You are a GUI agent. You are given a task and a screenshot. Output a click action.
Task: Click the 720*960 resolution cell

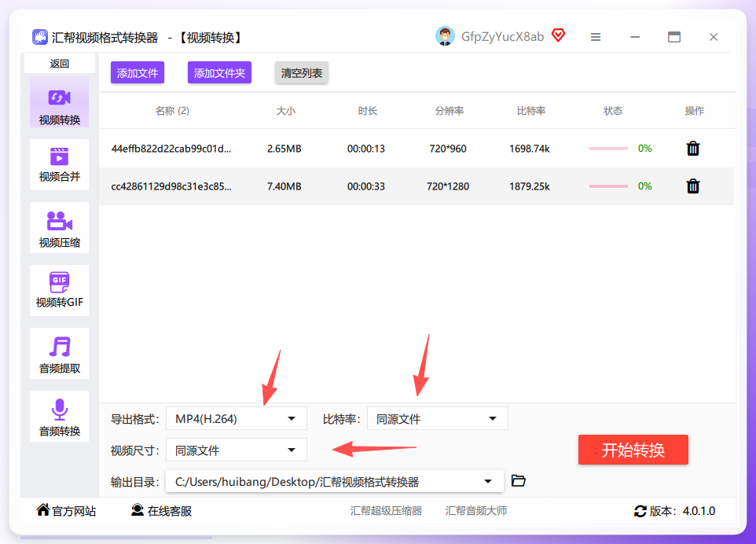tap(448, 149)
